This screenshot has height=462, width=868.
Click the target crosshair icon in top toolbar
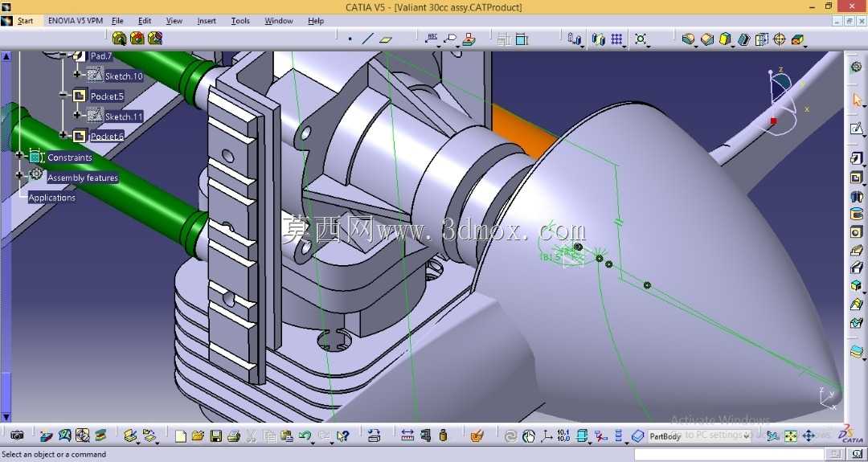point(779,39)
